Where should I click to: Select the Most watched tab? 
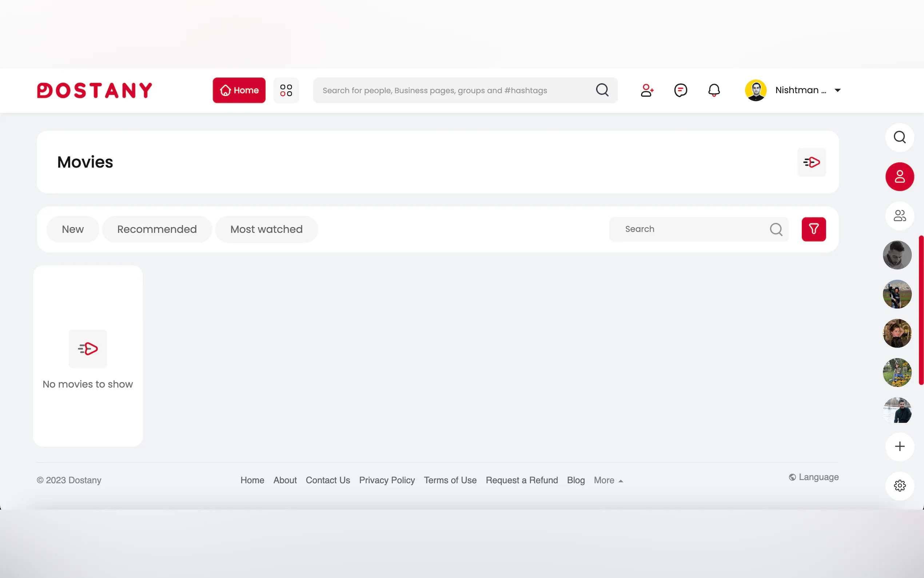pos(266,229)
